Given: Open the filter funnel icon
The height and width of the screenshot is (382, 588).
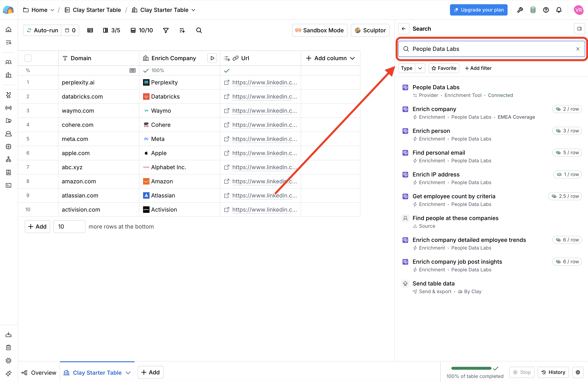Looking at the screenshot, I should click(166, 30).
